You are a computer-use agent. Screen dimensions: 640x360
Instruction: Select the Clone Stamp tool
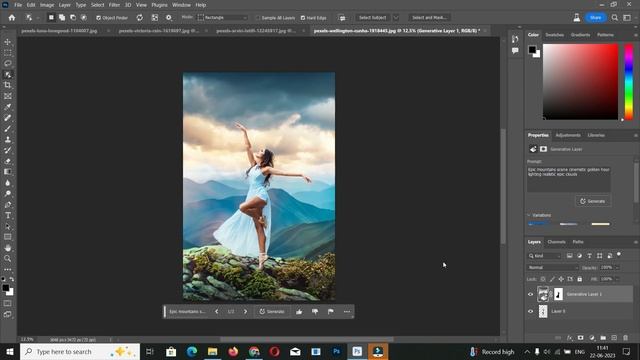[x=8, y=140]
